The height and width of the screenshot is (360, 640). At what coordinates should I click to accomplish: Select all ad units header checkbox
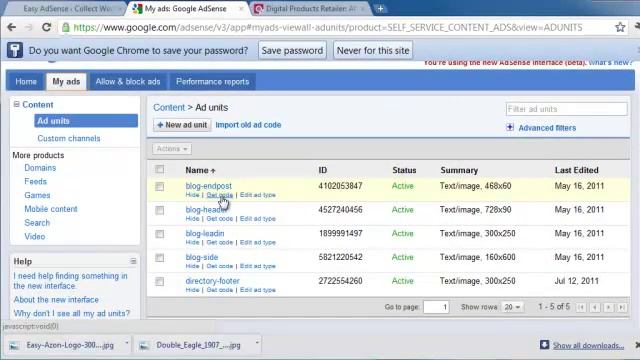[x=160, y=169]
